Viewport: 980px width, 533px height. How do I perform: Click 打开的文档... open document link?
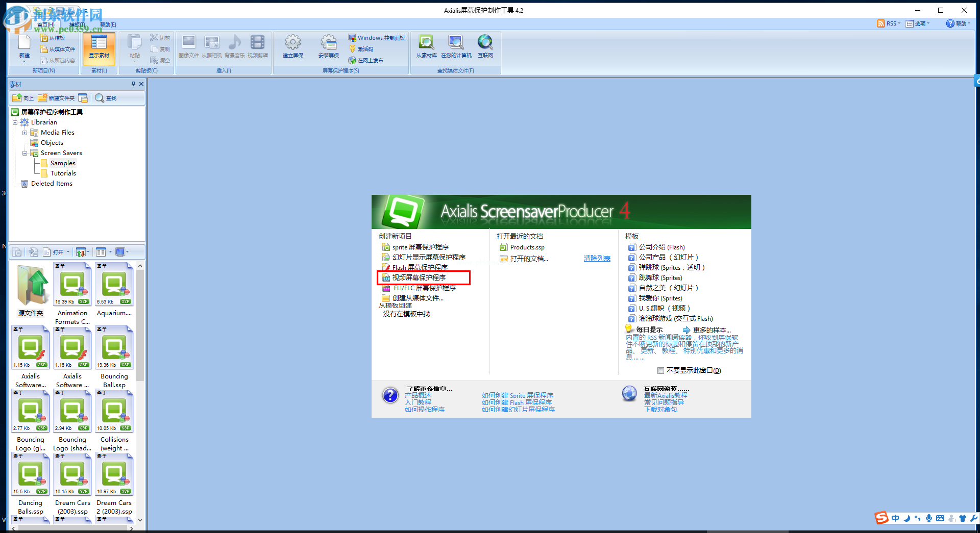pyautogui.click(x=529, y=259)
